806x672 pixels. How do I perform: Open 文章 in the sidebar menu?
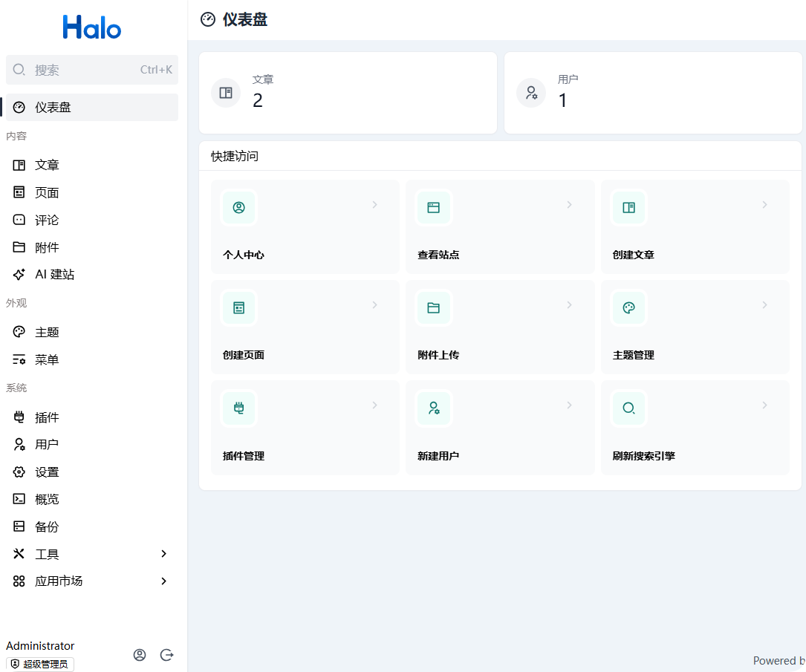pyautogui.click(x=47, y=166)
